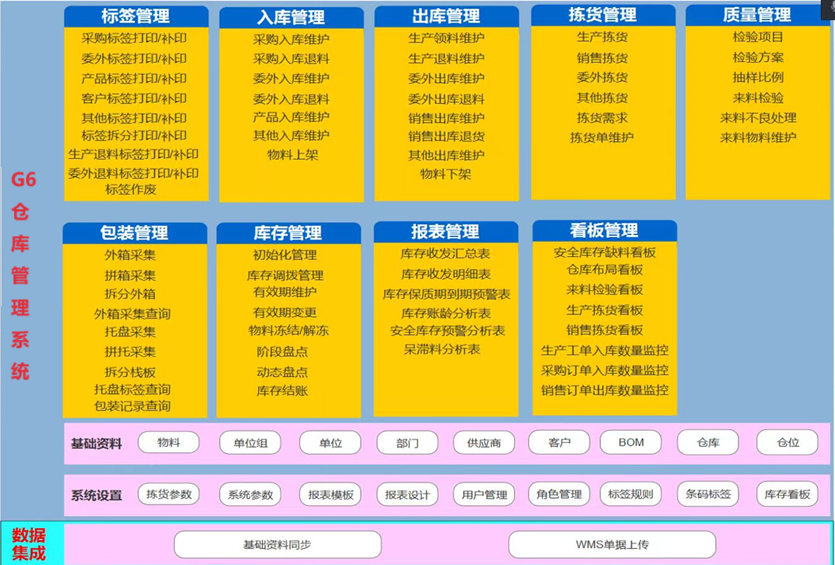Click the 仓位 button
The width and height of the screenshot is (835, 565).
(788, 443)
